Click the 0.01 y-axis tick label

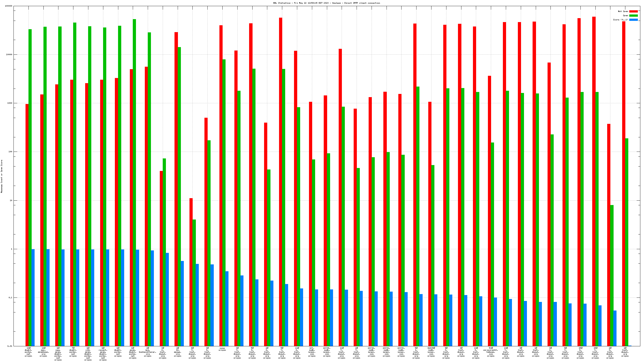point(10,346)
